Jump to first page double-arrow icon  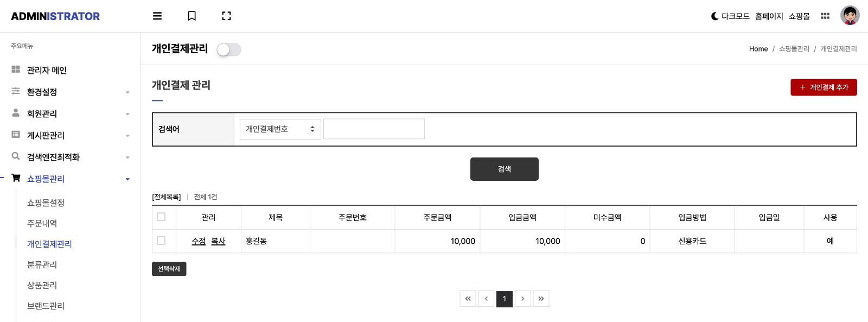coord(468,299)
